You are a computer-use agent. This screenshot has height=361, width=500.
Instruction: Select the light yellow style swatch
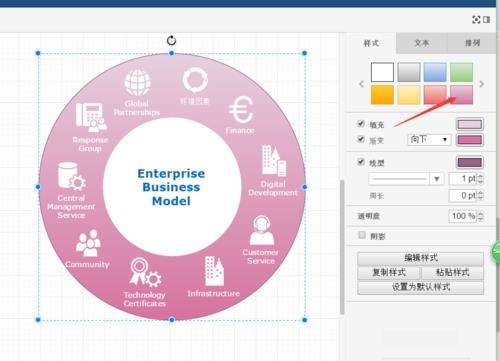[x=409, y=95]
